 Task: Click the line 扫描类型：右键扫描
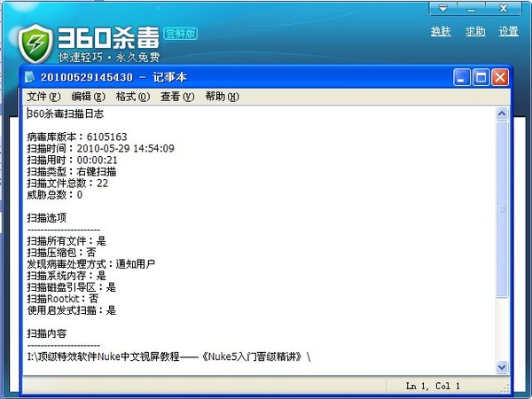(x=72, y=172)
